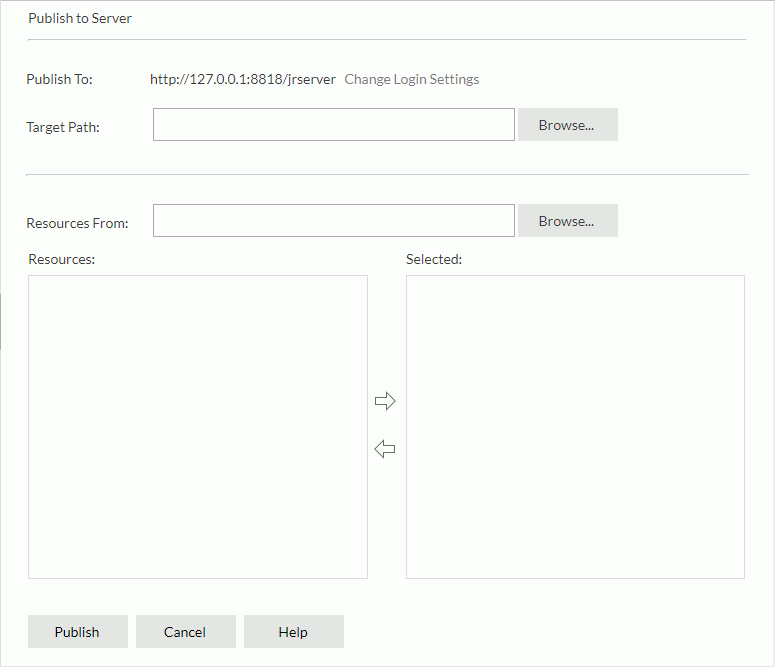Focus the Resources From input box

[333, 221]
